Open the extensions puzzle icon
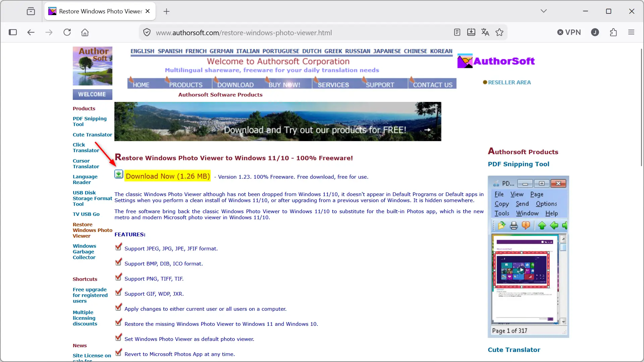Viewport: 644px width, 362px height. click(x=613, y=33)
